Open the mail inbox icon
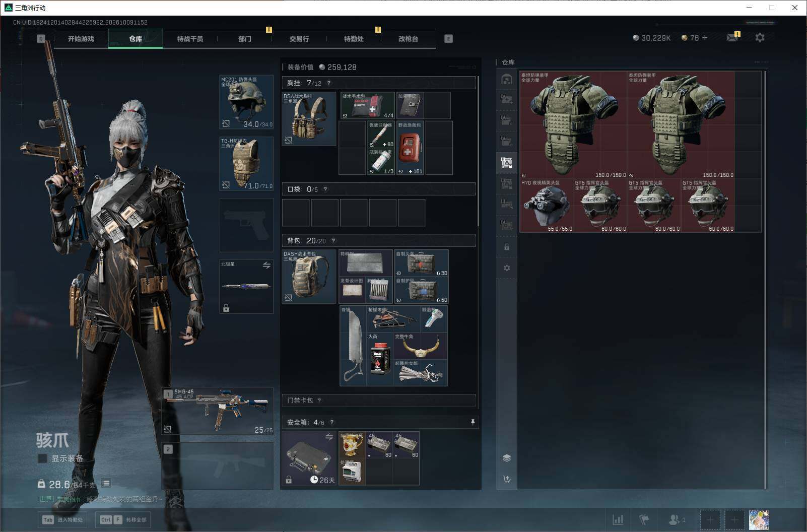Viewport: 807px width, 532px height. tap(732, 38)
